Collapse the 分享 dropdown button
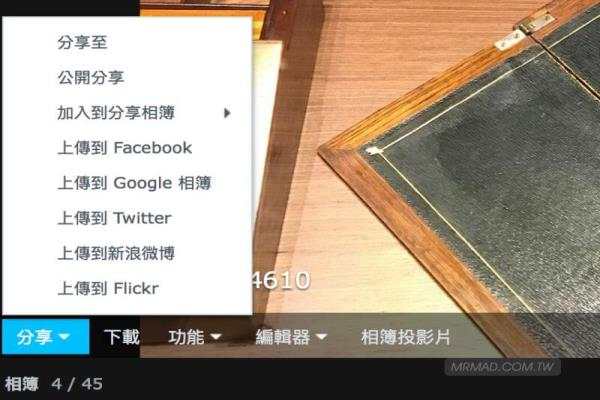This screenshot has width=600, height=400. coord(46,337)
